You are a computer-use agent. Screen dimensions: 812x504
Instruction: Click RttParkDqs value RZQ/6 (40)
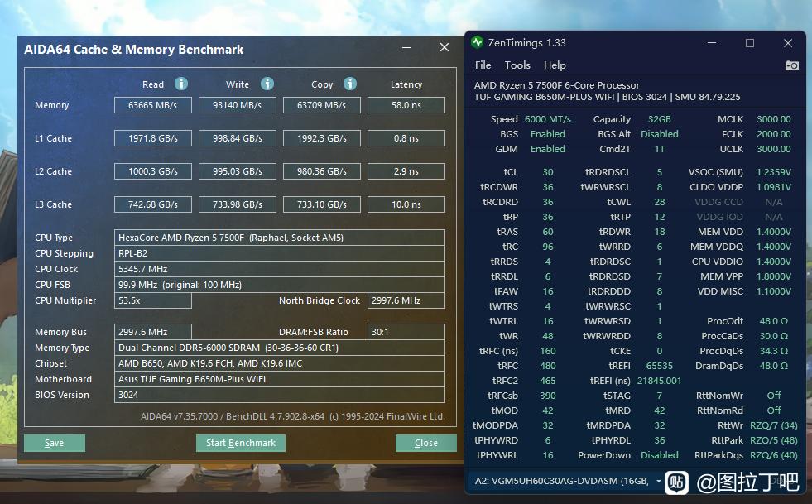tap(774, 455)
